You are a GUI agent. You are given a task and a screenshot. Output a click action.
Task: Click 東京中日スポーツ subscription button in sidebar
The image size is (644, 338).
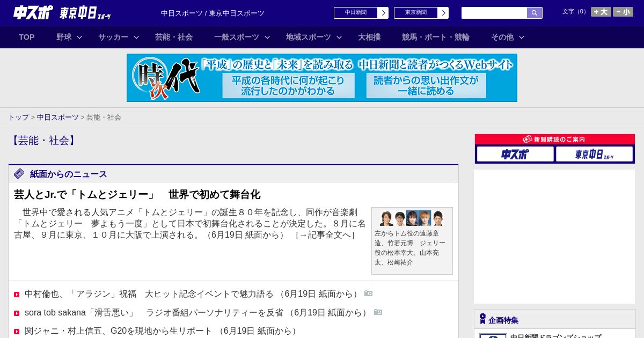coord(595,154)
